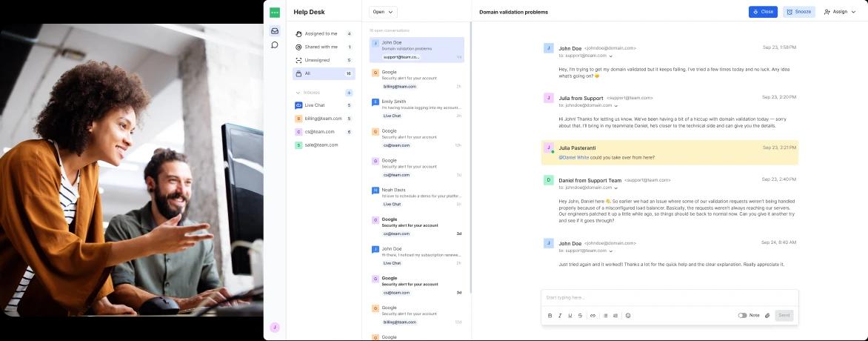
Task: Select the Assigned to me filter
Action: (x=321, y=33)
